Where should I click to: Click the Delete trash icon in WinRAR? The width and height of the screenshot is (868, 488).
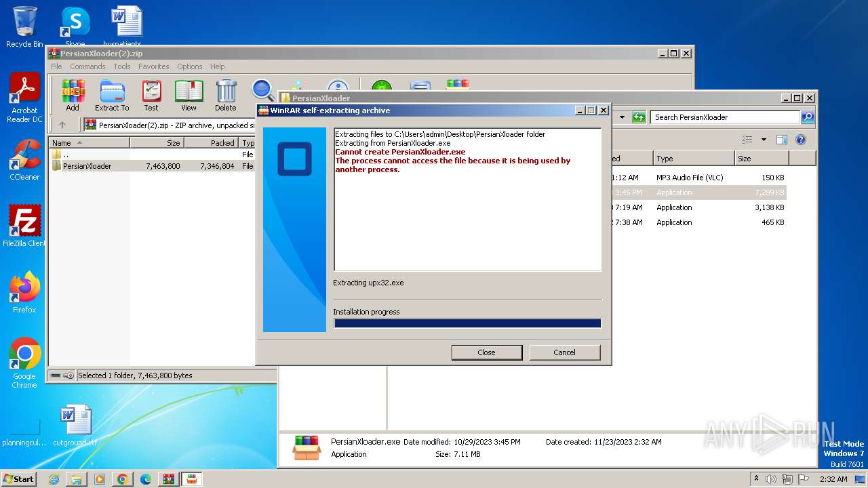point(226,95)
